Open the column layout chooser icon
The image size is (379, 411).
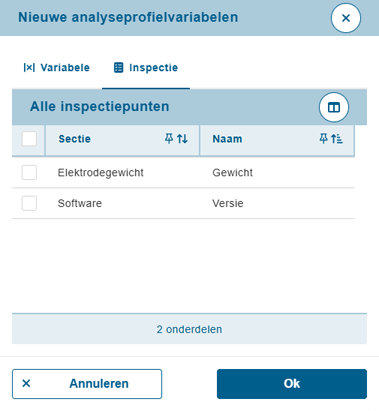pos(334,107)
